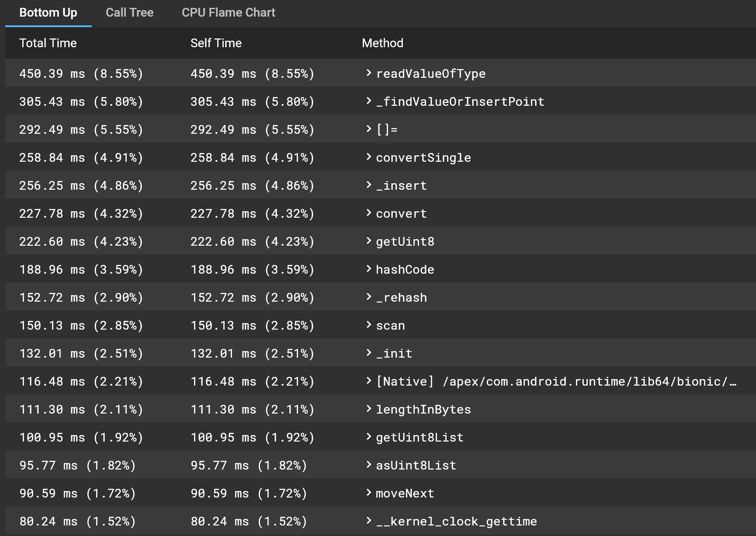Sort by the Total Time column
Screen dimensions: 756x536
click(48, 43)
